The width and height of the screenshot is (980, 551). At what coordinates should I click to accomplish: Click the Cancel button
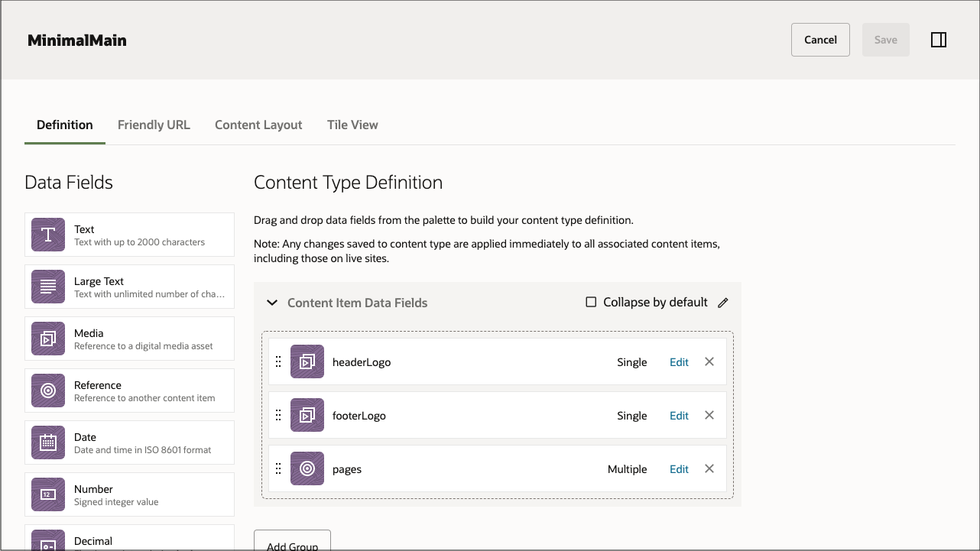pyautogui.click(x=820, y=39)
